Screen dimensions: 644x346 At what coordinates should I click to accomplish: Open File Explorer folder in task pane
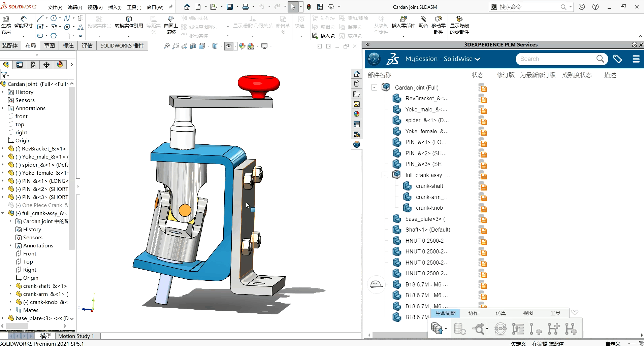(x=357, y=94)
